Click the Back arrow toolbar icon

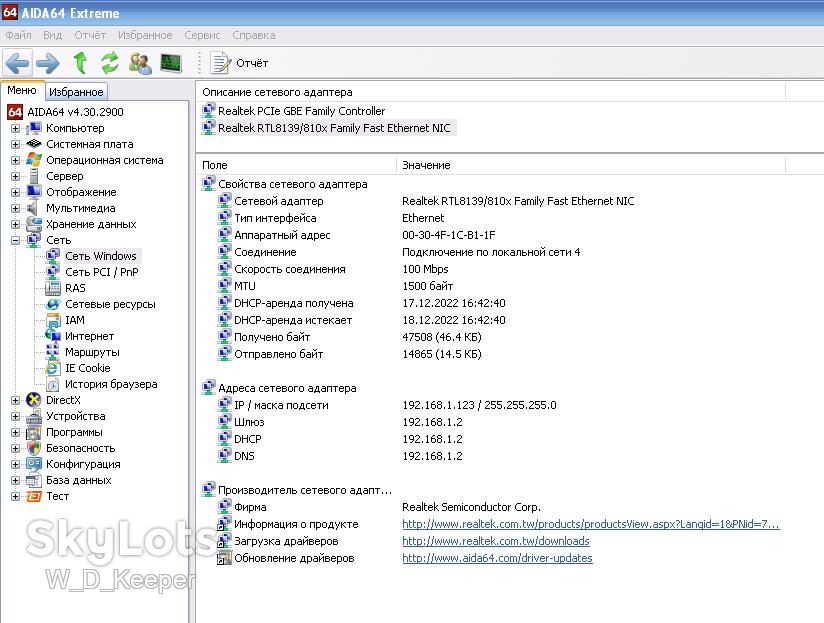tap(17, 64)
